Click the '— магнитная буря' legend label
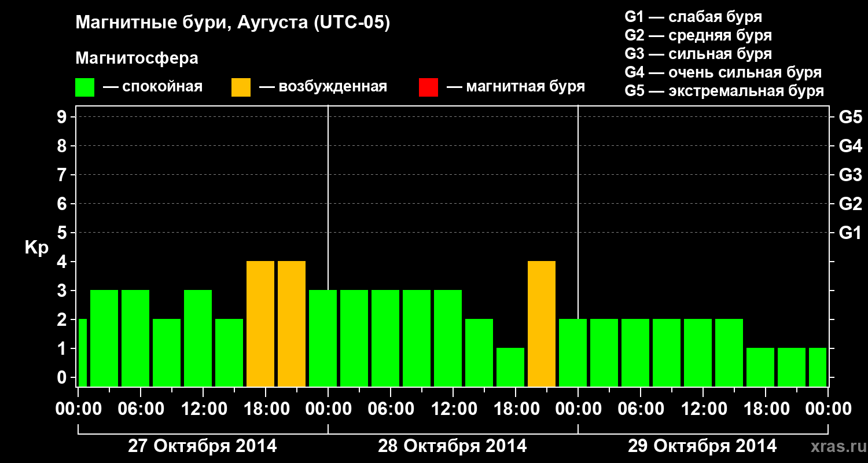 pyautogui.click(x=516, y=87)
